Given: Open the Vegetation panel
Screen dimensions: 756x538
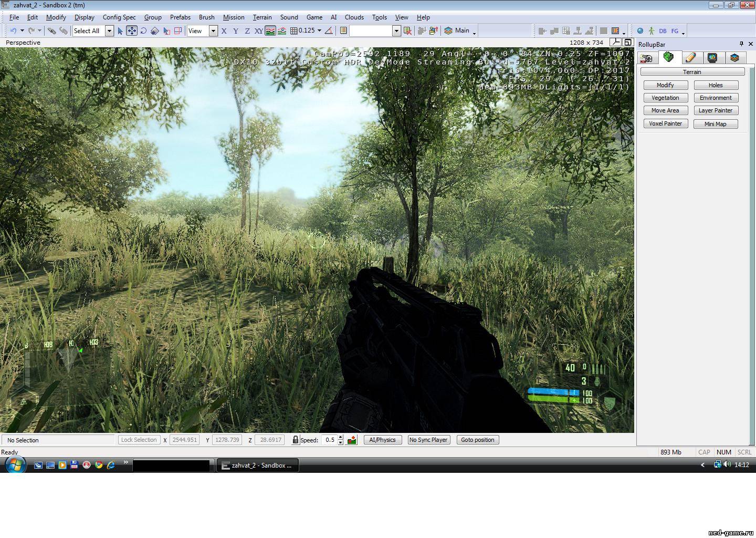Looking at the screenshot, I should 665,98.
